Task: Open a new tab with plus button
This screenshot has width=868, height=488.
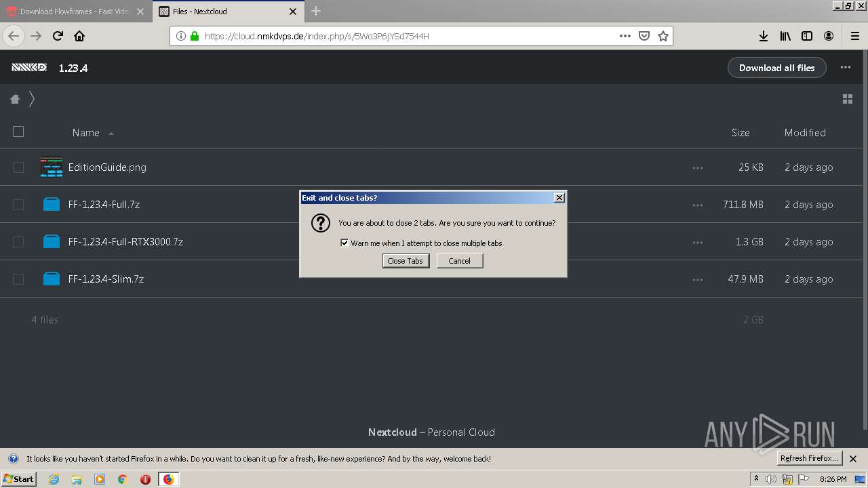Action: click(x=316, y=11)
